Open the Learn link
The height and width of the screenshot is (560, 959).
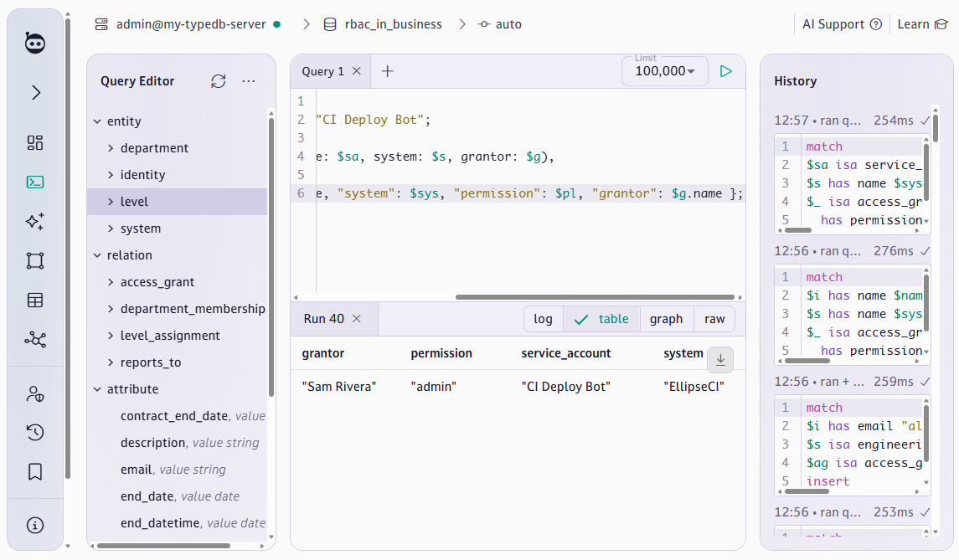coord(921,24)
